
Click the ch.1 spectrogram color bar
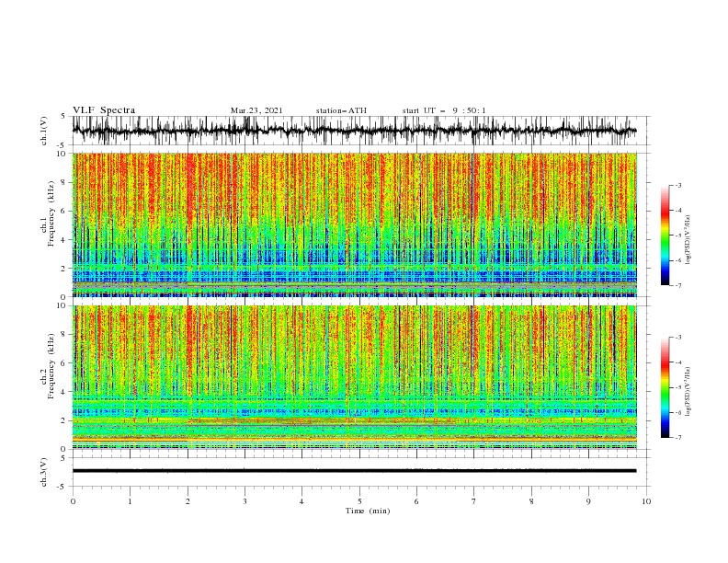(665, 236)
